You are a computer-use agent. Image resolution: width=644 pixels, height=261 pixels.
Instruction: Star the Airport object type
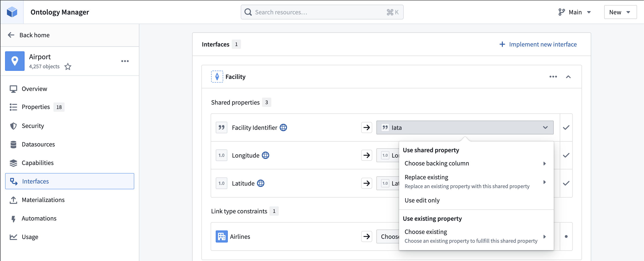pos(68,66)
